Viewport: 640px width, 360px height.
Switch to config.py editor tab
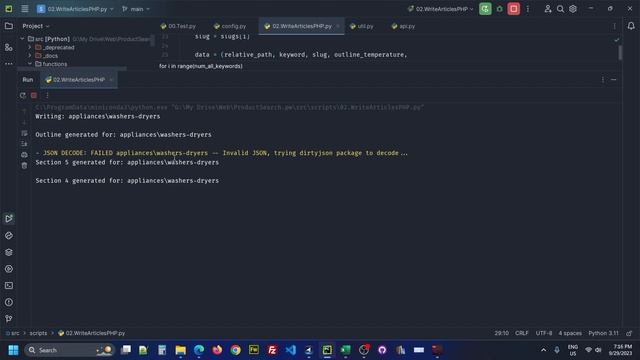coord(230,26)
